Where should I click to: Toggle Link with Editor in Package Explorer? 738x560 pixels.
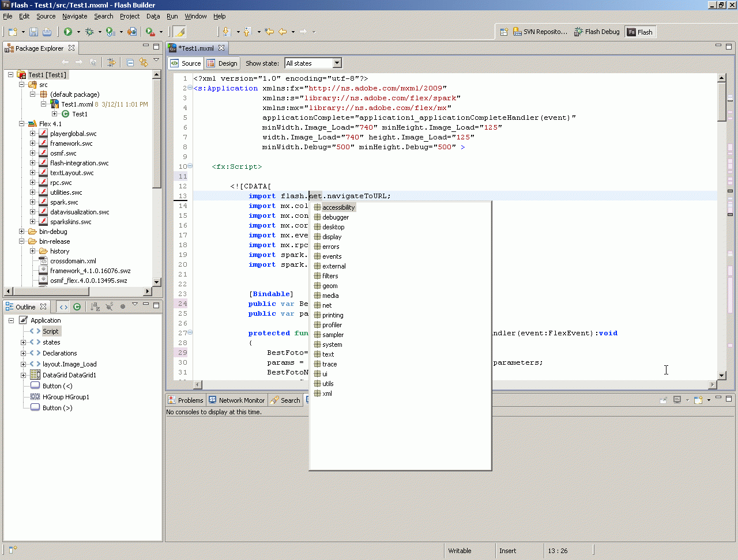click(x=143, y=62)
